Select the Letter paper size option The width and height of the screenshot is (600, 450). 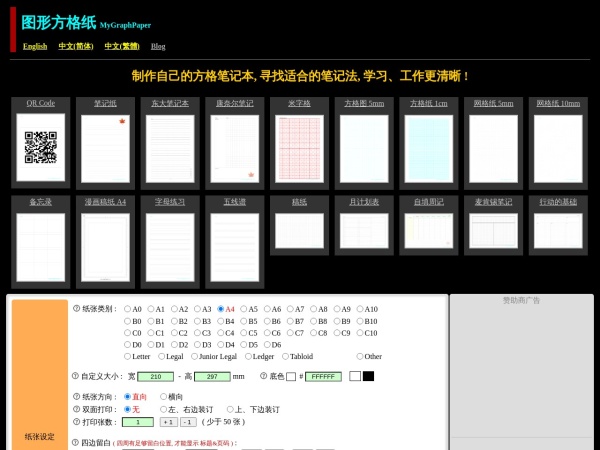(128, 356)
